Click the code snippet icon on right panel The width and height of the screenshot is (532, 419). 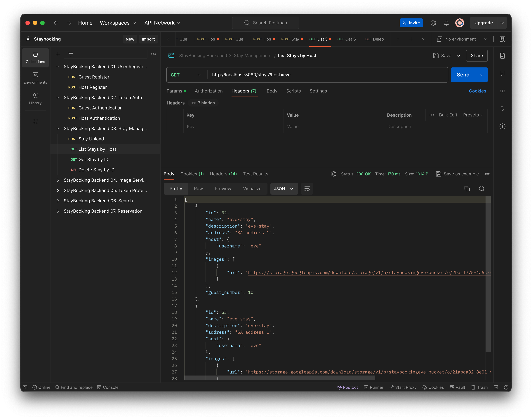(x=502, y=91)
